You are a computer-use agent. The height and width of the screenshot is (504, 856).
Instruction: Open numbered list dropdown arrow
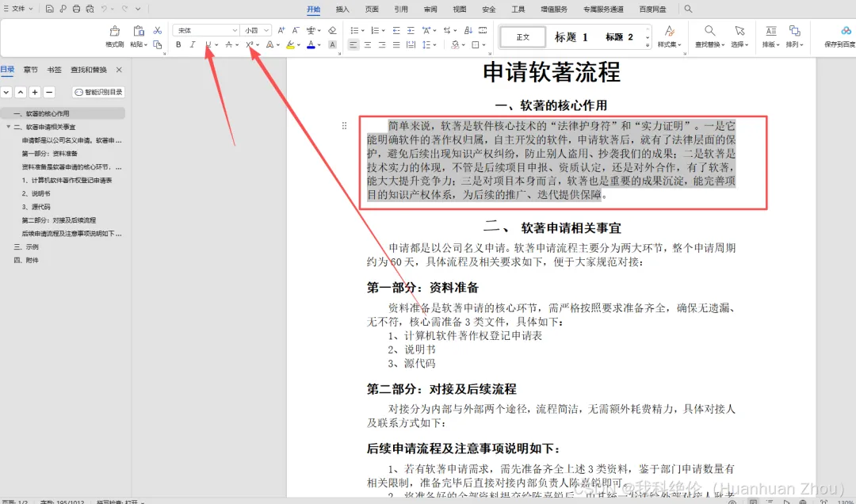click(x=384, y=31)
